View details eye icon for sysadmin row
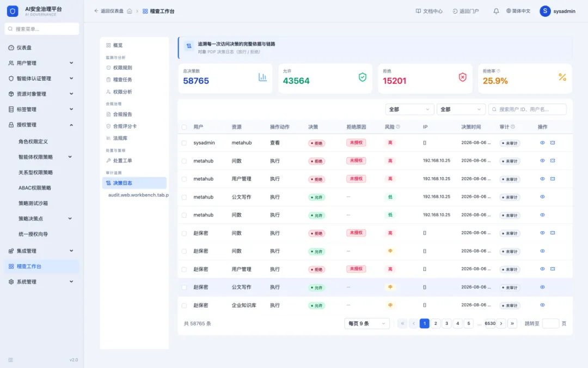The height and width of the screenshot is (368, 588). (x=542, y=143)
